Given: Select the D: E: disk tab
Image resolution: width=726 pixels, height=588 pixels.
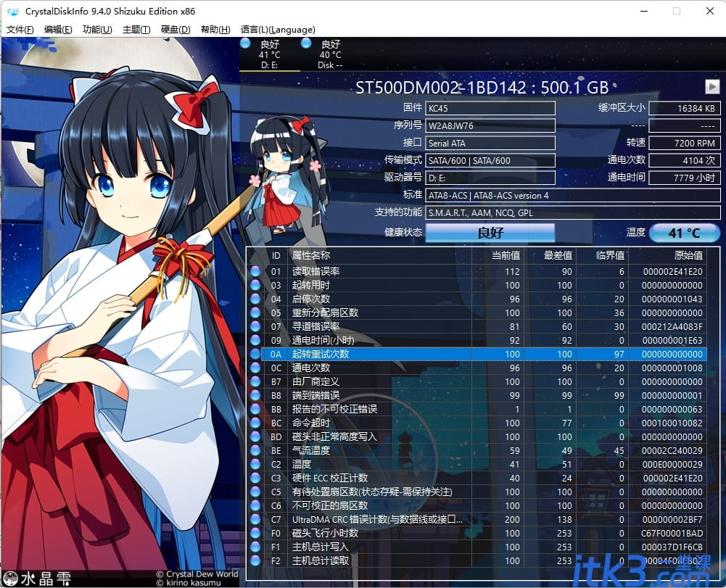Looking at the screenshot, I should (270, 54).
